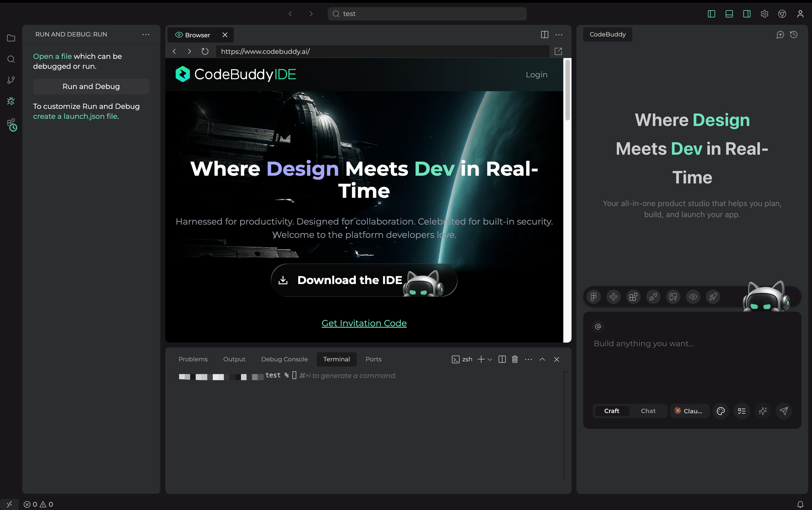Start a new chat in CodeBuddy panel

[780, 34]
